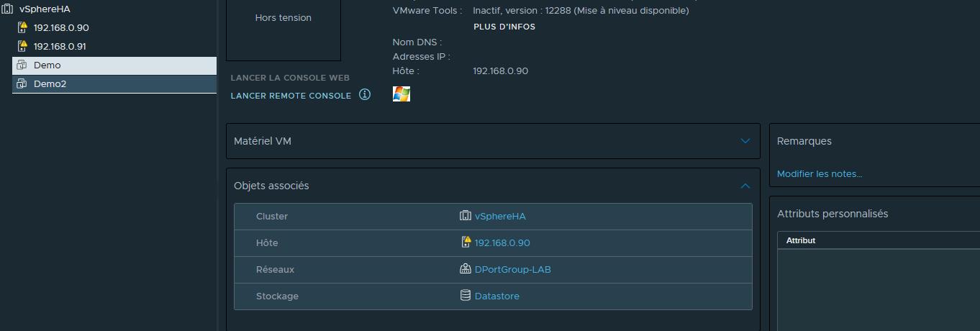The image size is (980, 331).
Task: Click the Réseaux row label
Action: [275, 269]
